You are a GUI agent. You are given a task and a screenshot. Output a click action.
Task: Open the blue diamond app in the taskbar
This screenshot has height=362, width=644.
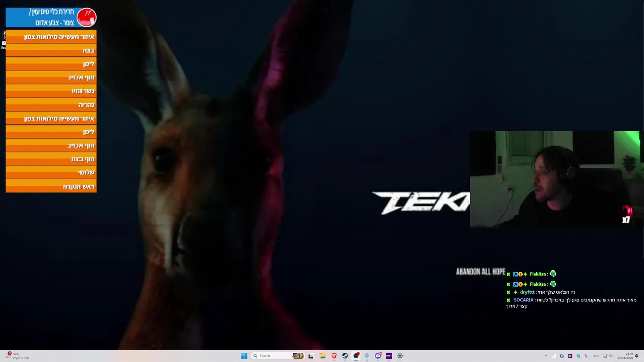pos(367,356)
